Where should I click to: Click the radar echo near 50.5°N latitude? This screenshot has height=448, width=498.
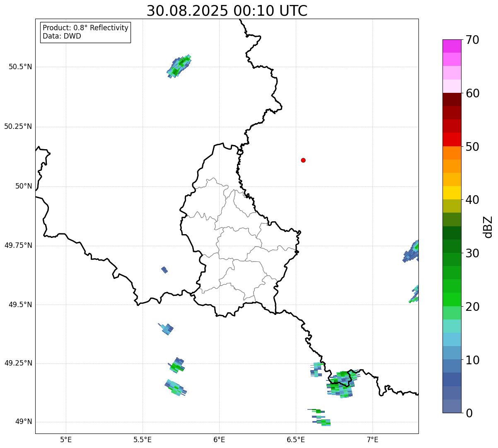point(179,66)
